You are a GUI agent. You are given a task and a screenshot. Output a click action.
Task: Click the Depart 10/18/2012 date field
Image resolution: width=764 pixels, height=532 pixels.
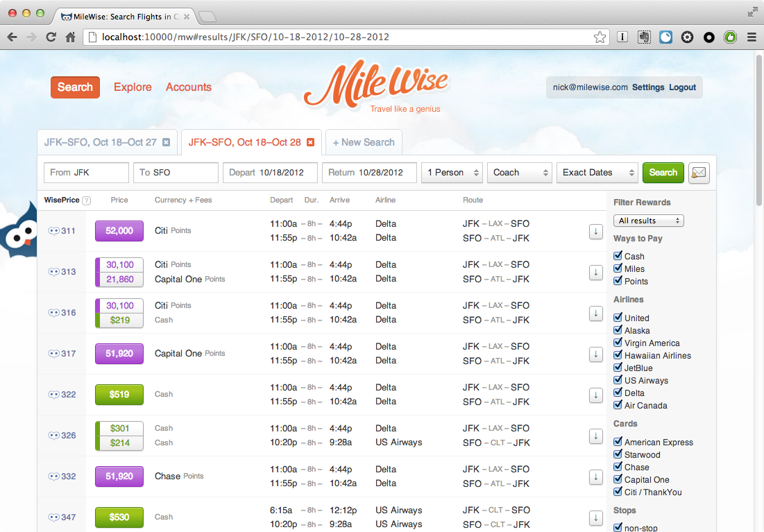click(271, 173)
